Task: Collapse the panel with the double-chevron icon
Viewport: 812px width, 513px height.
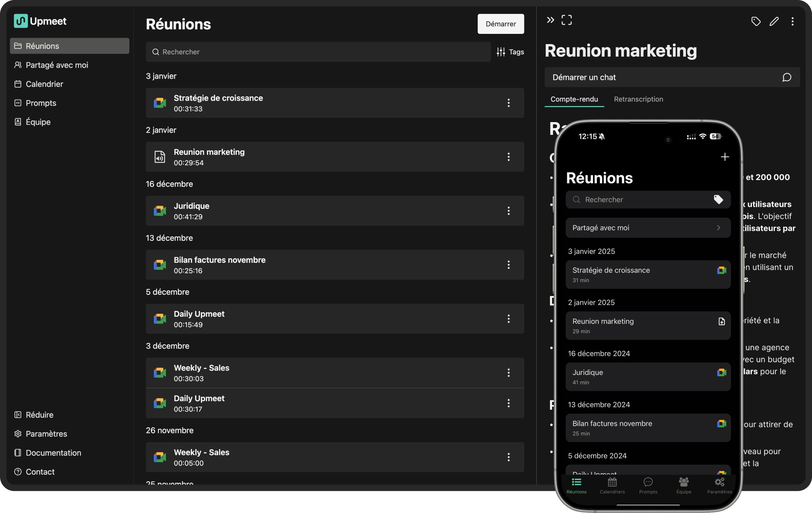Action: (x=550, y=19)
